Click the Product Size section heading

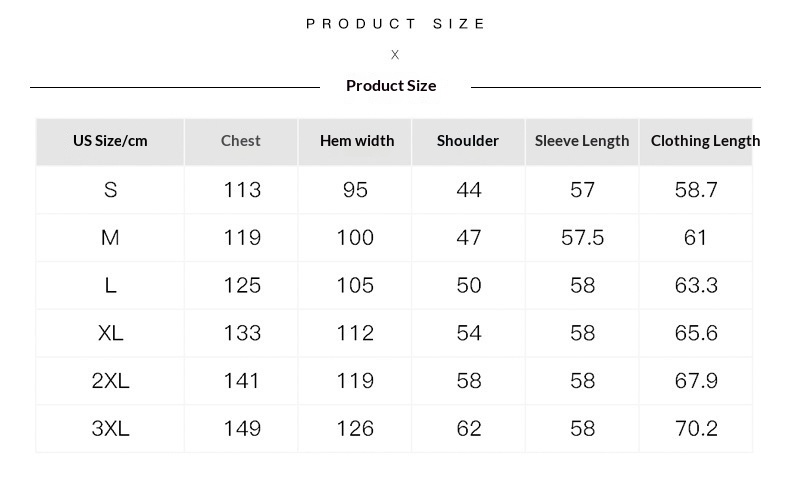pyautogui.click(x=391, y=86)
